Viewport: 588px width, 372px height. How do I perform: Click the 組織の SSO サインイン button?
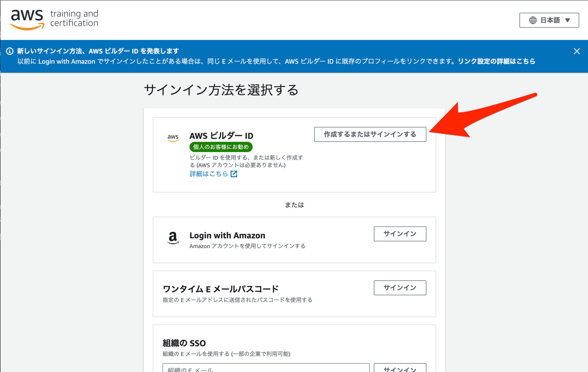pyautogui.click(x=400, y=369)
